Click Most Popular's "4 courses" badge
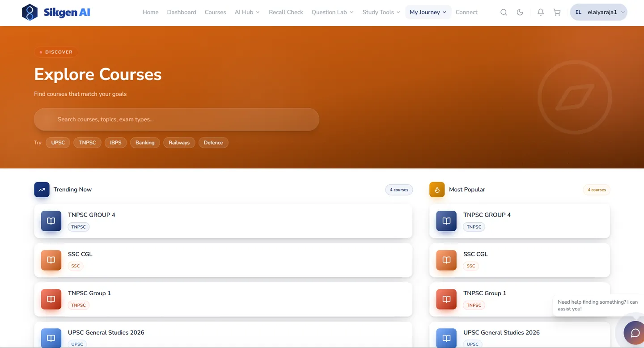This screenshot has width=644, height=348. (597, 190)
